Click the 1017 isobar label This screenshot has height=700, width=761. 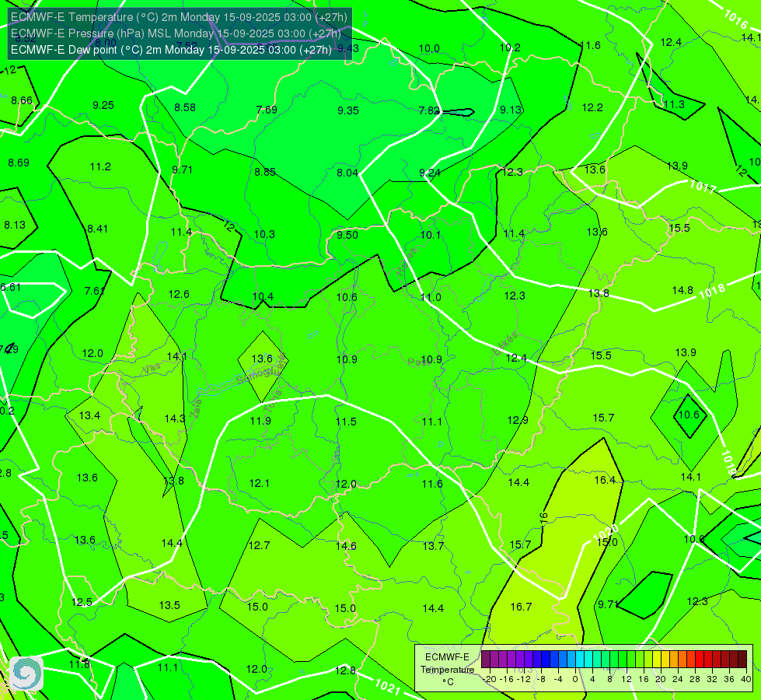(x=703, y=187)
